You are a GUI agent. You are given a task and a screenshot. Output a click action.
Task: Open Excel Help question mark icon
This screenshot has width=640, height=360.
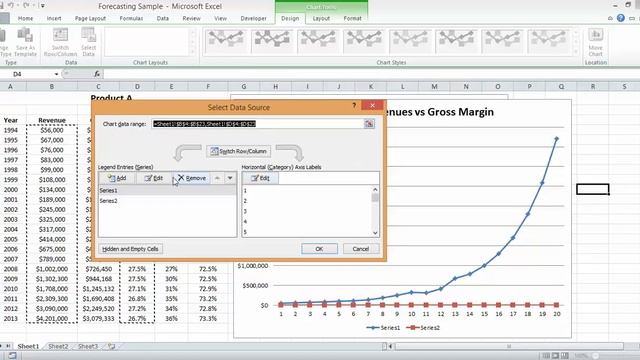pos(621,18)
